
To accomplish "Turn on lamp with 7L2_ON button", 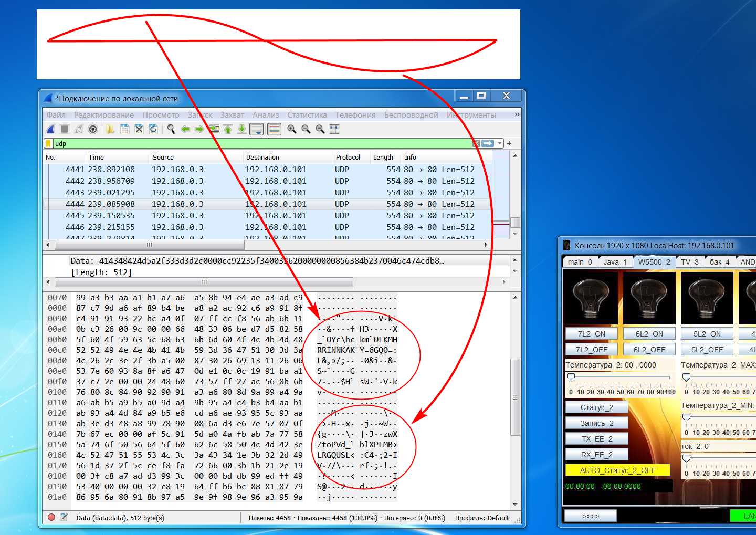I will point(592,333).
